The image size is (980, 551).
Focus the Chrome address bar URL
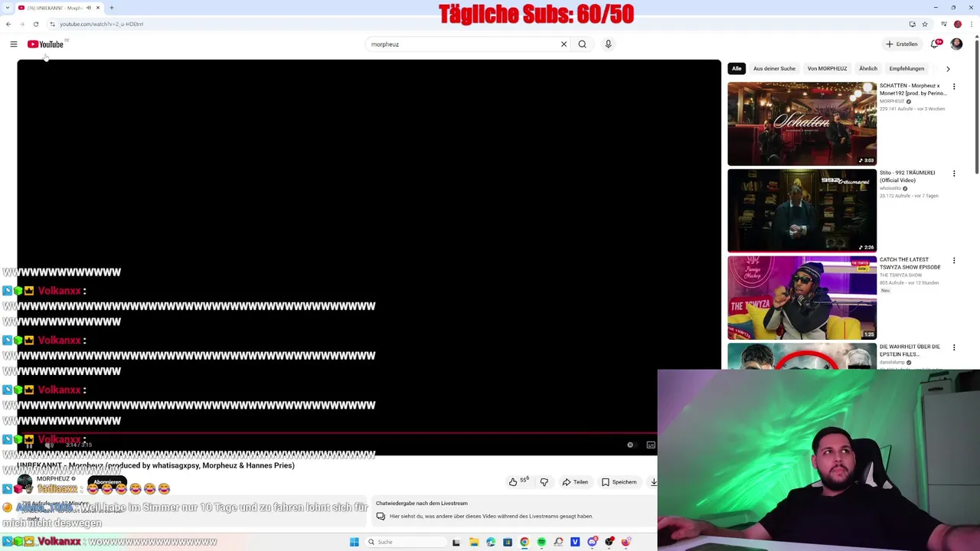102,24
